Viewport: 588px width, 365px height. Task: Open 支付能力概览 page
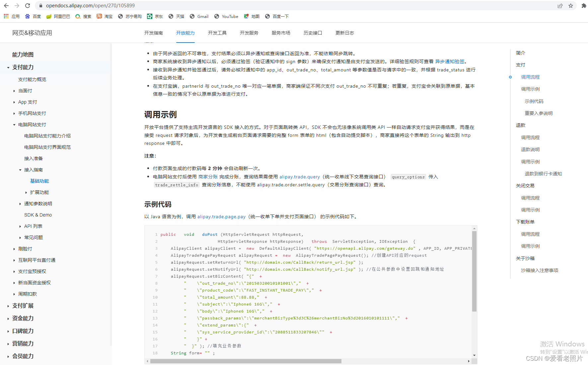[32, 79]
